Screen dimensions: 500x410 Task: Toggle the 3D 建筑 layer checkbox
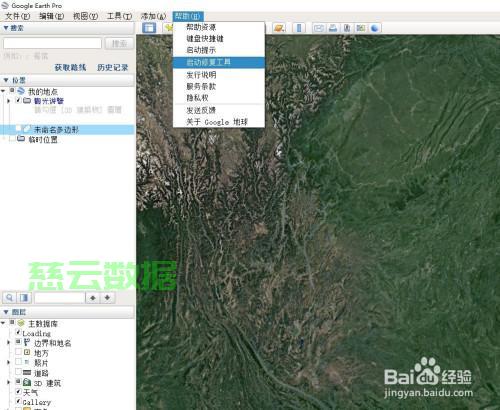(19, 382)
